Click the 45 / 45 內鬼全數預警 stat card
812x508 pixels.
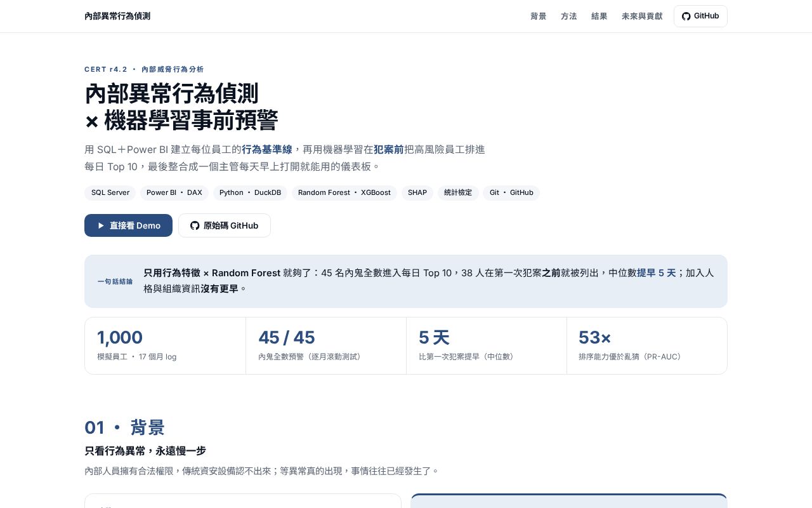326,346
